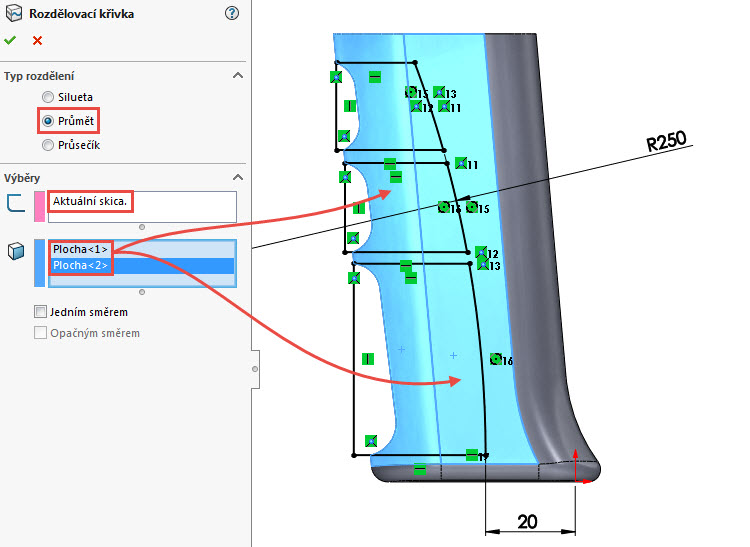Select the Průsečík radio button
This screenshot has height=547, width=750.
click(48, 145)
